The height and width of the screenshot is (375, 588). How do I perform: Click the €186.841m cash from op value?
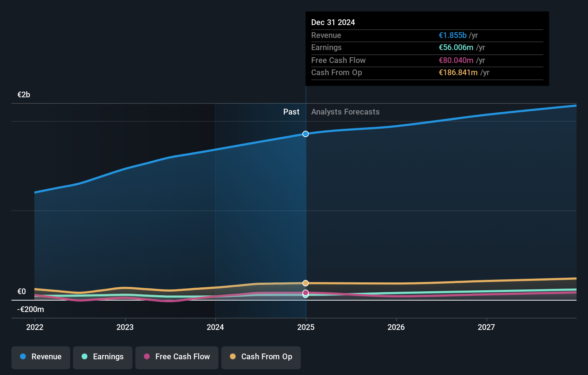458,72
